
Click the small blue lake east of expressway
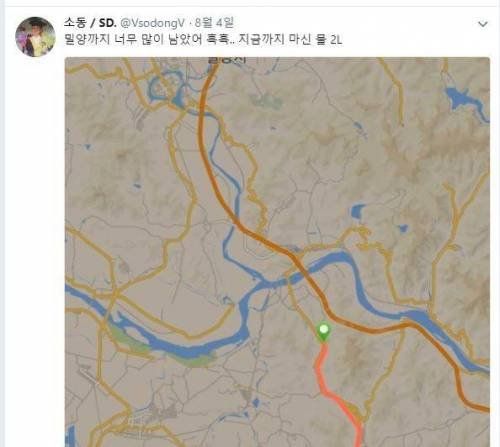(x=358, y=211)
